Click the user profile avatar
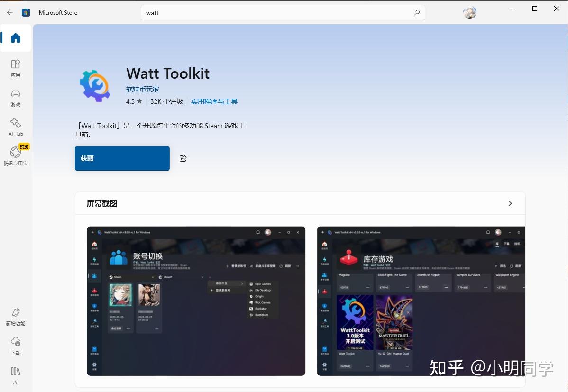The image size is (568, 392). (x=469, y=12)
